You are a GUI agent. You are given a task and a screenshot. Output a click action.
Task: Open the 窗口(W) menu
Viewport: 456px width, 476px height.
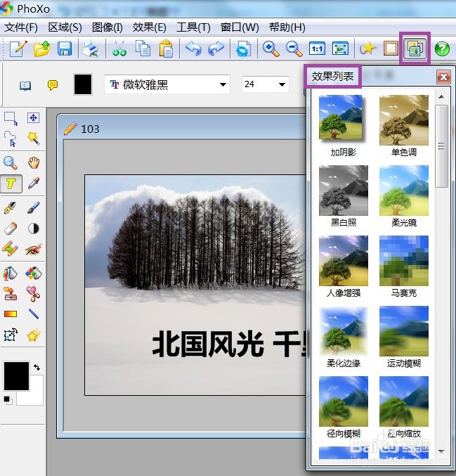coord(240,27)
